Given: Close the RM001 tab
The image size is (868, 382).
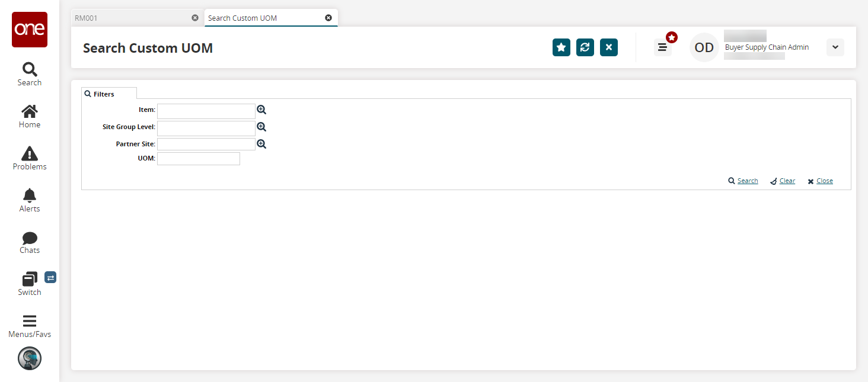Looking at the screenshot, I should [195, 18].
